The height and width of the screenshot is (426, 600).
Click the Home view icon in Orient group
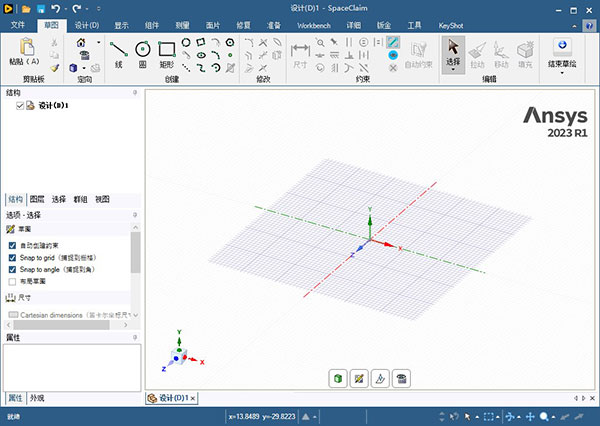click(81, 43)
